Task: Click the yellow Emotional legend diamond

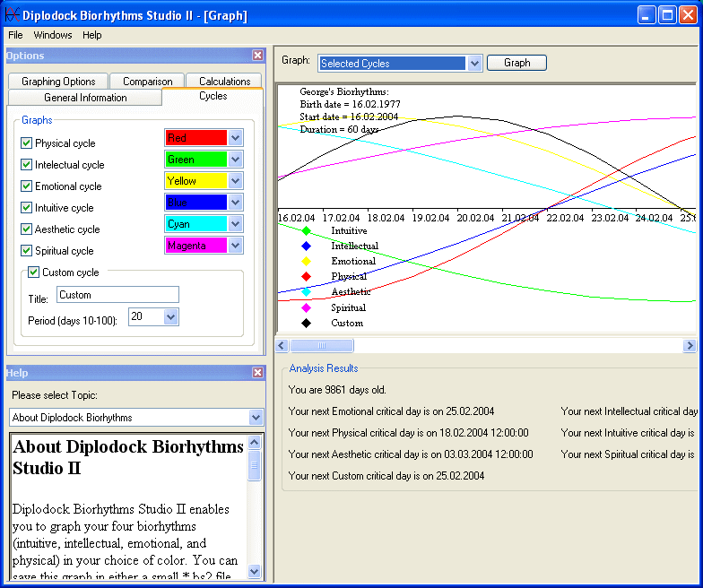Action: [307, 262]
